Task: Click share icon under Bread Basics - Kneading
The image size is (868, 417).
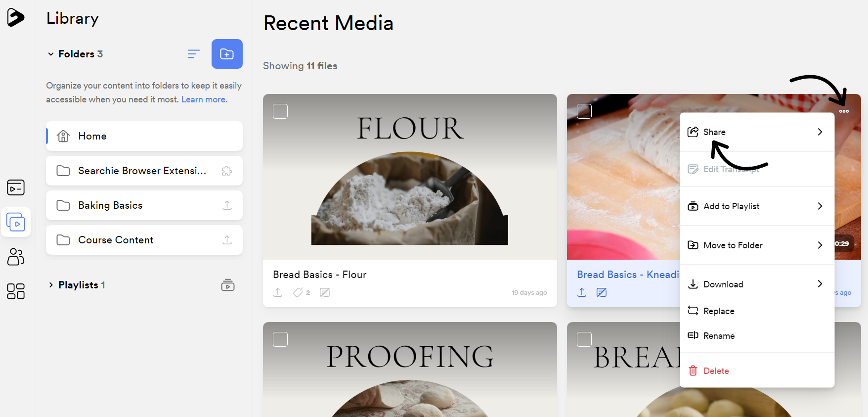Action: pos(582,292)
